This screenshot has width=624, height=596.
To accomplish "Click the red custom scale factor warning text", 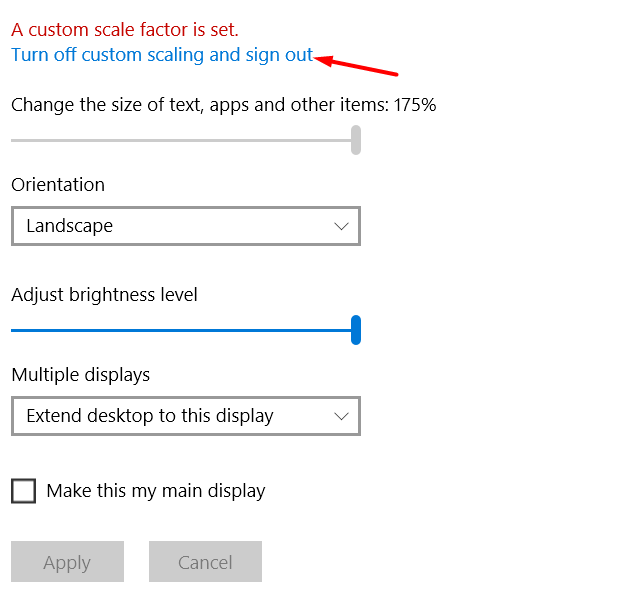I will click(x=125, y=30).
